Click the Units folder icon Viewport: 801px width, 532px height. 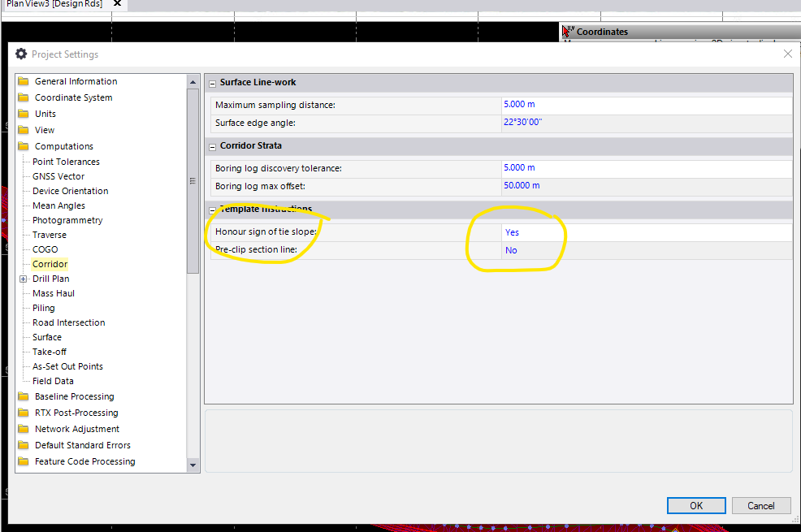click(x=23, y=114)
